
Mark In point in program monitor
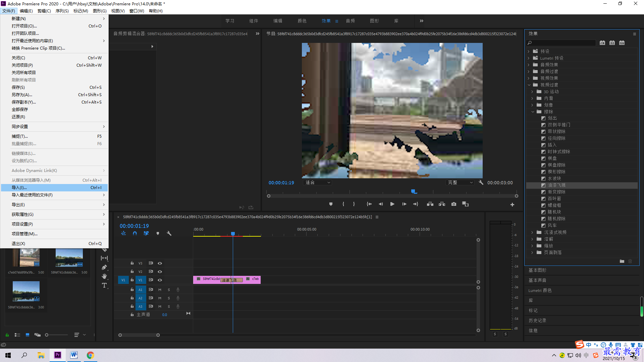pyautogui.click(x=343, y=204)
